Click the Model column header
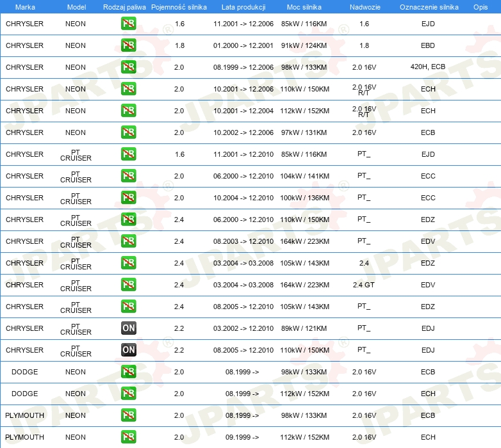501x448 pixels. point(76,7)
